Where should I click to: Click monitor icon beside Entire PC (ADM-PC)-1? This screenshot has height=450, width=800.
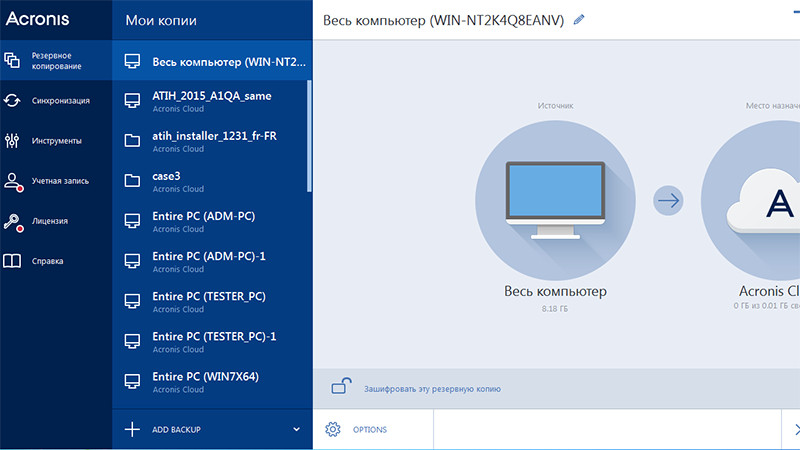point(132,261)
